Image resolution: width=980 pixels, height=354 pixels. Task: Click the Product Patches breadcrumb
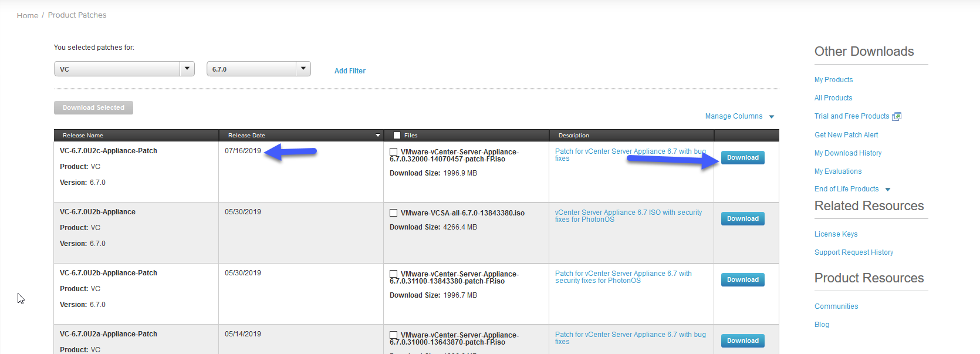tap(77, 15)
